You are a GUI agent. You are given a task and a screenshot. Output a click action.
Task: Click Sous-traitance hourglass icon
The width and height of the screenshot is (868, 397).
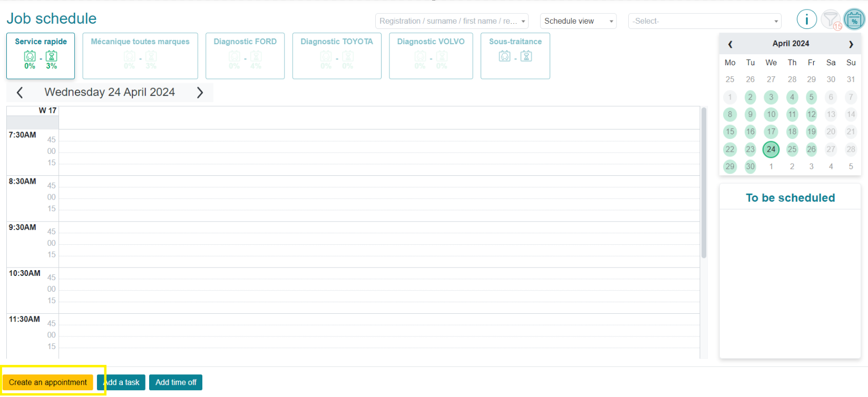526,56
